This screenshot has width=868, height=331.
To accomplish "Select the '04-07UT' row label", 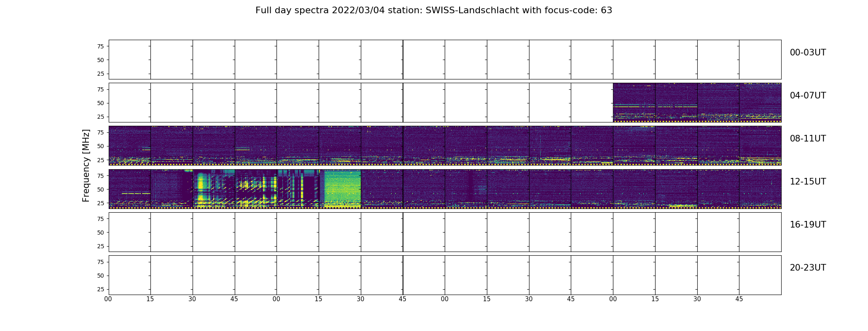I will point(808,96).
